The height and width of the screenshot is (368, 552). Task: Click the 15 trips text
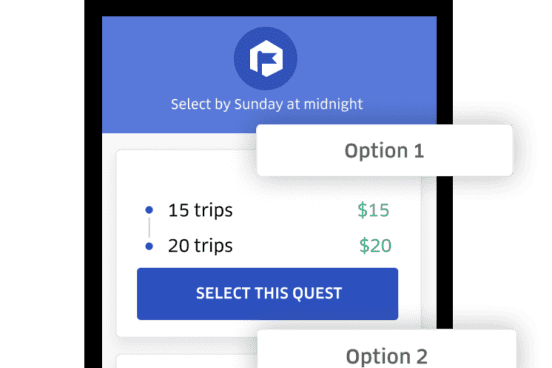[x=200, y=210]
